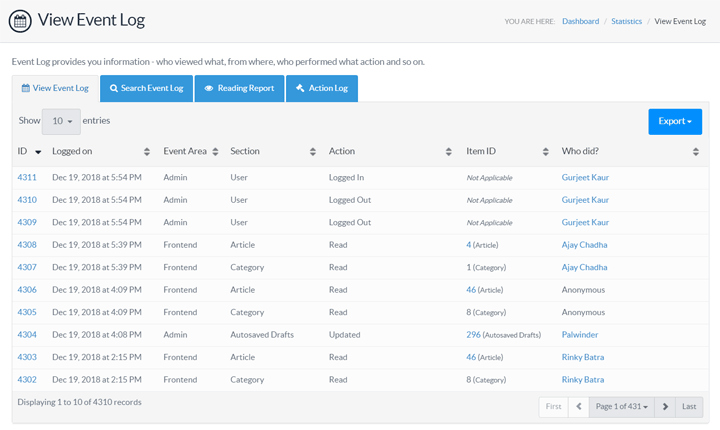Viewport: 720px width, 430px height.
Task: Sort by Who did column arrows
Action: (695, 152)
